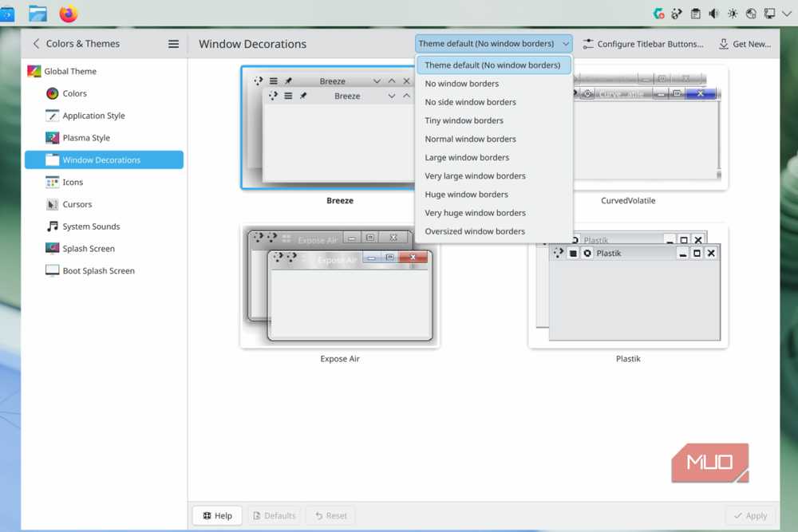
Task: Open the Boot Splash Screen monitor icon
Action: coord(53,270)
